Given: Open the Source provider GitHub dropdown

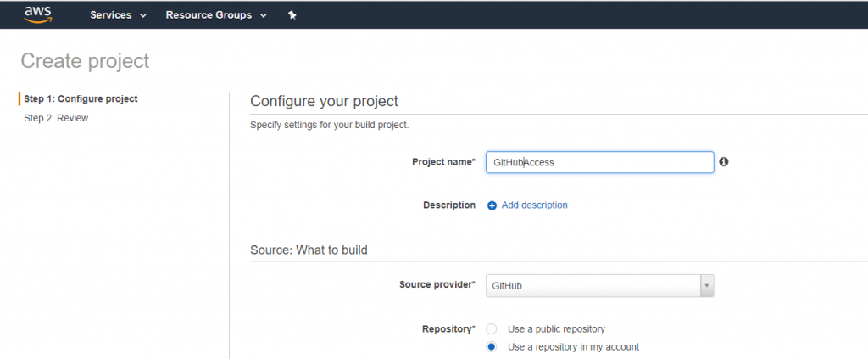Looking at the screenshot, I should click(599, 286).
